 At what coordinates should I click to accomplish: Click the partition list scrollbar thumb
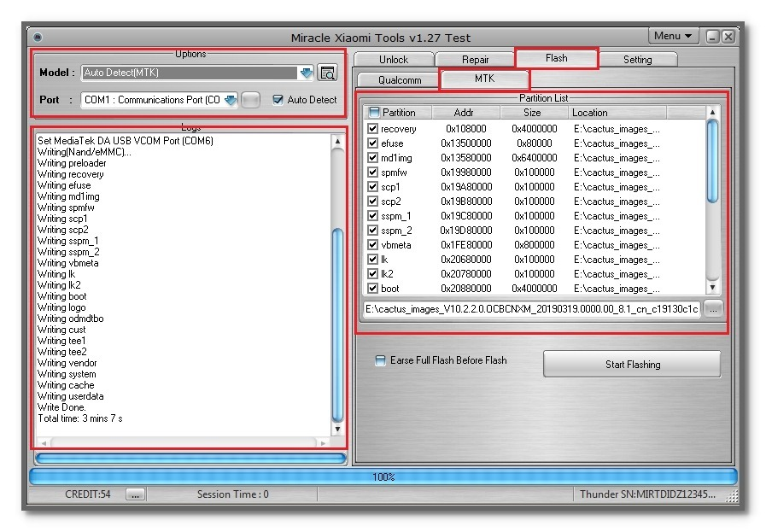click(713, 161)
